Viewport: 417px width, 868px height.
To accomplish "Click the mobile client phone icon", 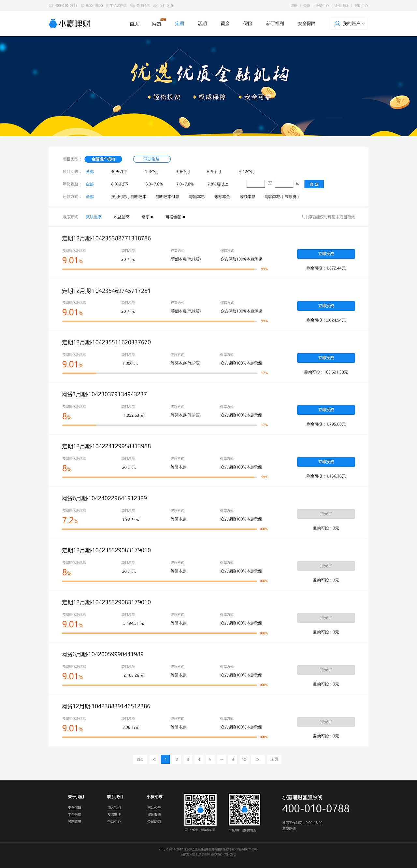I will click(107, 6).
